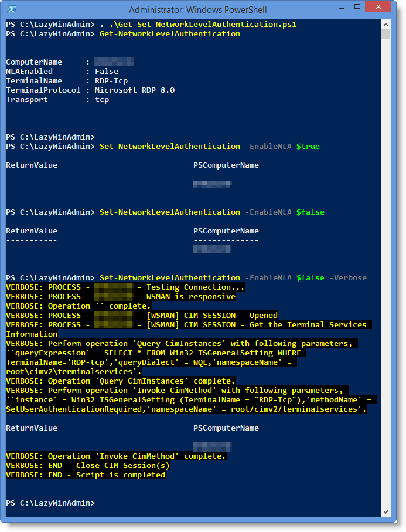Screen dimensions: 406x532
Task: Click the '-Verbose' switch text
Action: click(x=348, y=277)
